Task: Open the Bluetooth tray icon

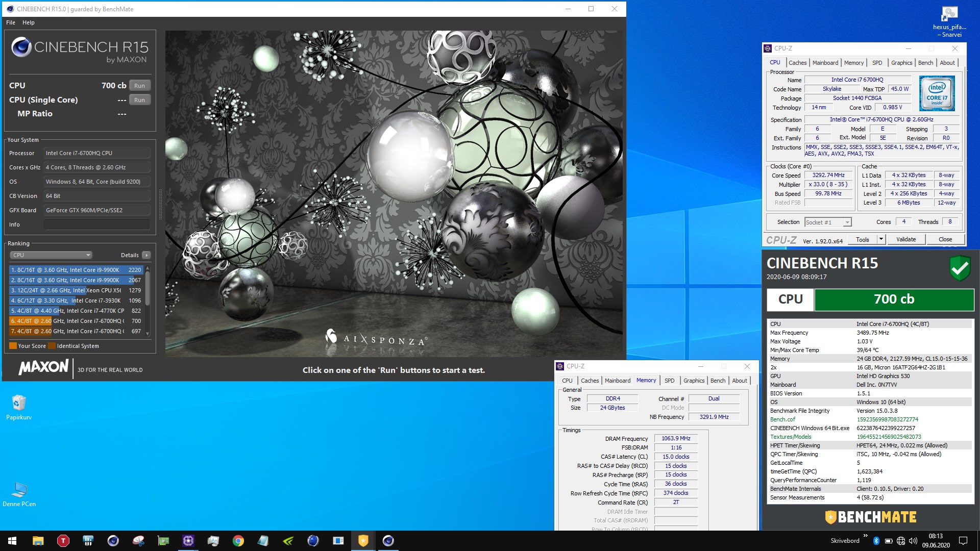Action: 876,541
